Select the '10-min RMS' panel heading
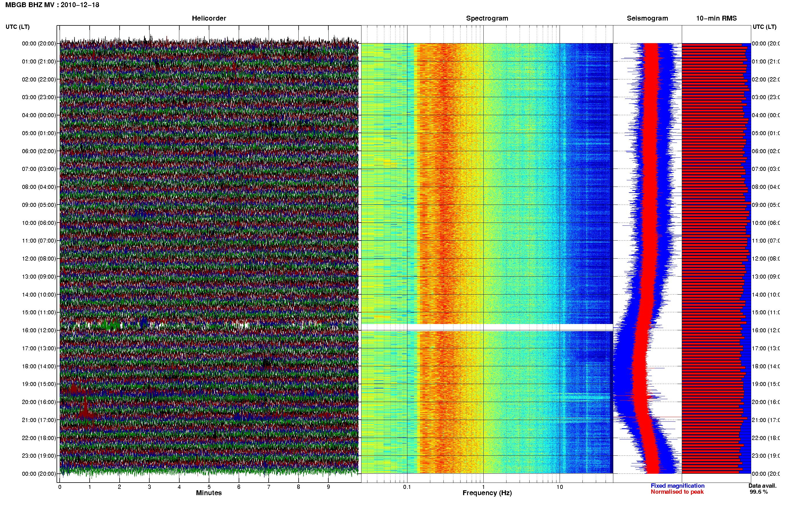Screen dimensions: 812x508 click(x=716, y=19)
